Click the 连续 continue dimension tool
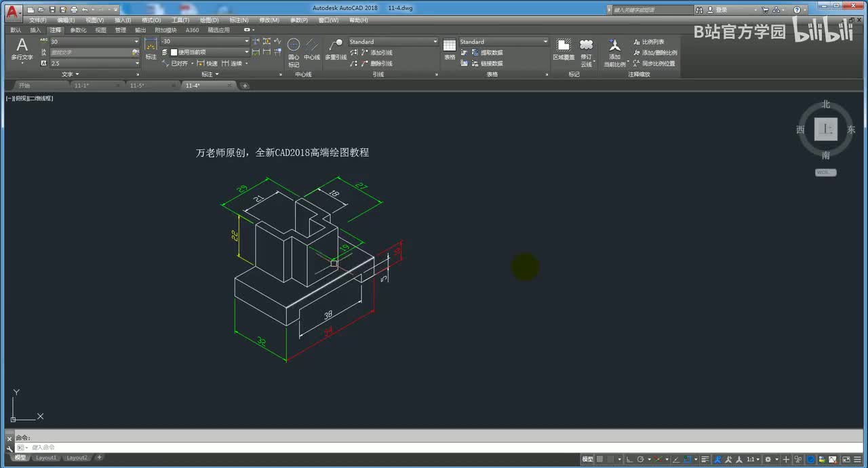Image resolution: width=868 pixels, height=468 pixels. pyautogui.click(x=232, y=63)
